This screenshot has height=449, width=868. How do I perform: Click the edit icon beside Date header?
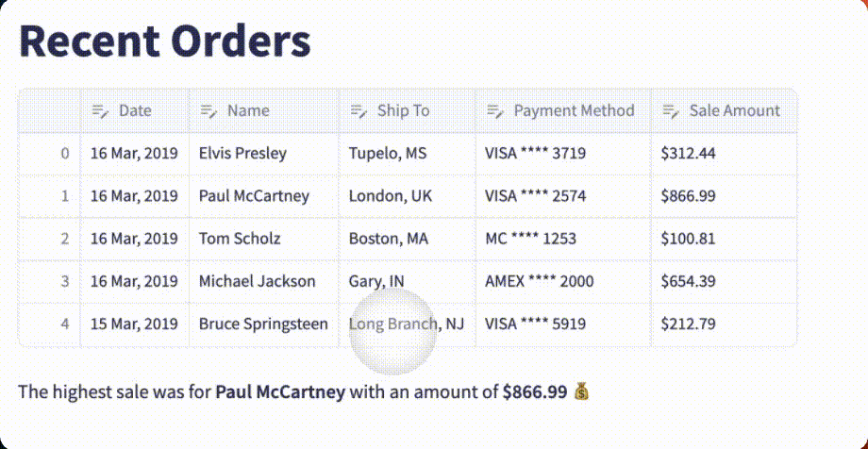click(100, 110)
